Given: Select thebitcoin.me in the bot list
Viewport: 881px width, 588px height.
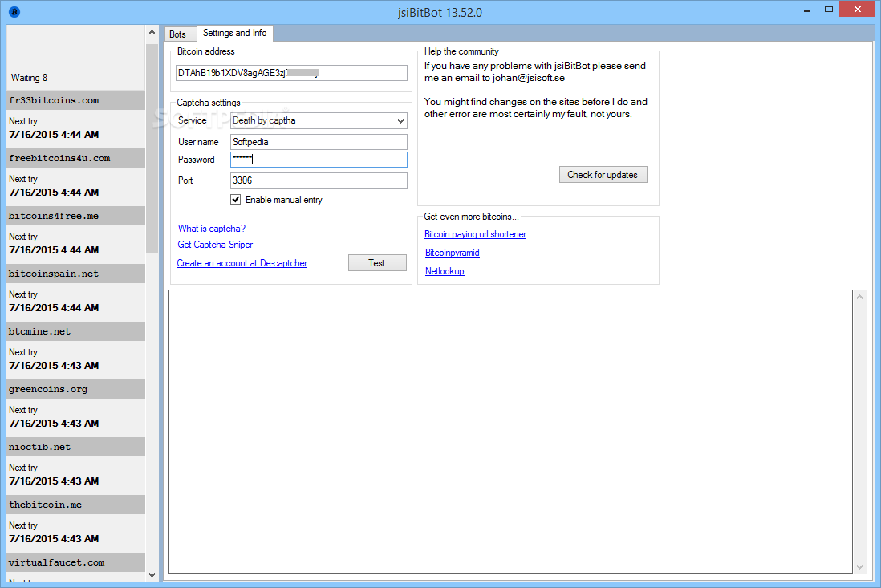Looking at the screenshot, I should pyautogui.click(x=76, y=505).
